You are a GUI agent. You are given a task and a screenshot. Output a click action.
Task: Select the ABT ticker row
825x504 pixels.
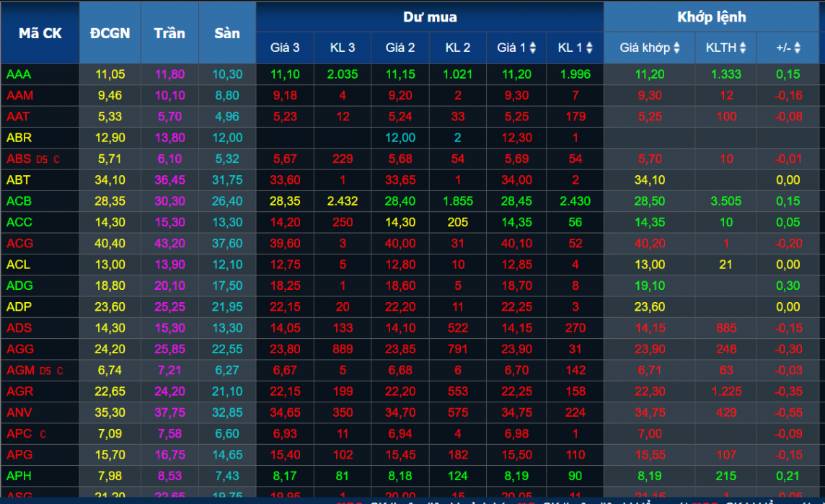coord(19,180)
